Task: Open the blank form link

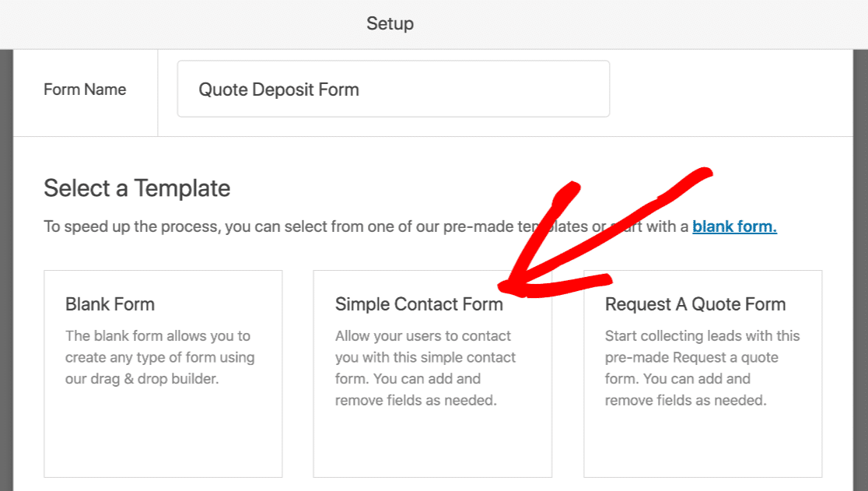Action: [734, 226]
